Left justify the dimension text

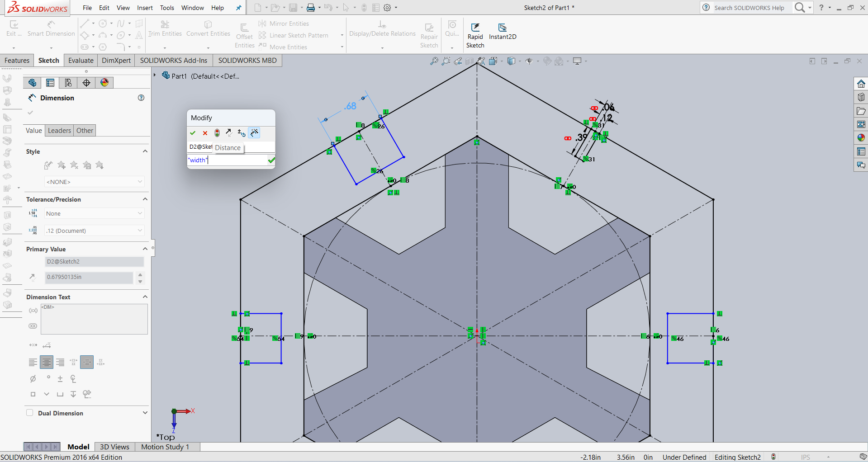[x=33, y=362]
